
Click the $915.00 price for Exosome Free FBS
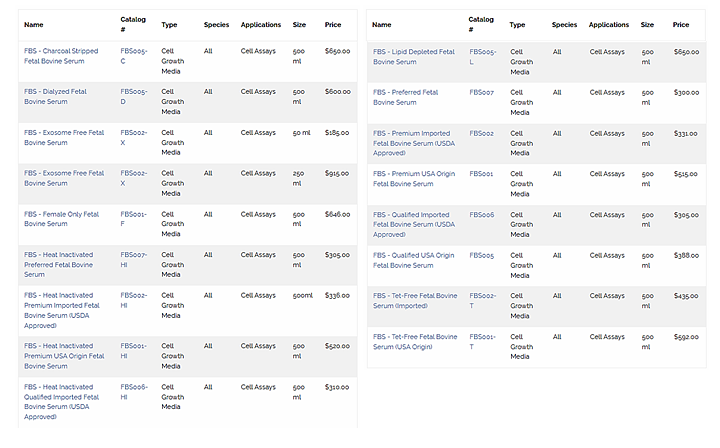(337, 173)
